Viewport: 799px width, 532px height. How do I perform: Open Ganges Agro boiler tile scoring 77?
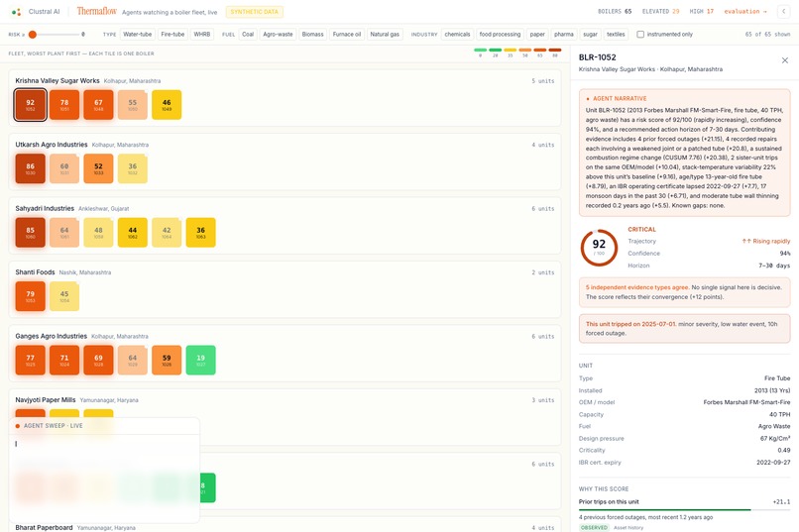coord(30,360)
